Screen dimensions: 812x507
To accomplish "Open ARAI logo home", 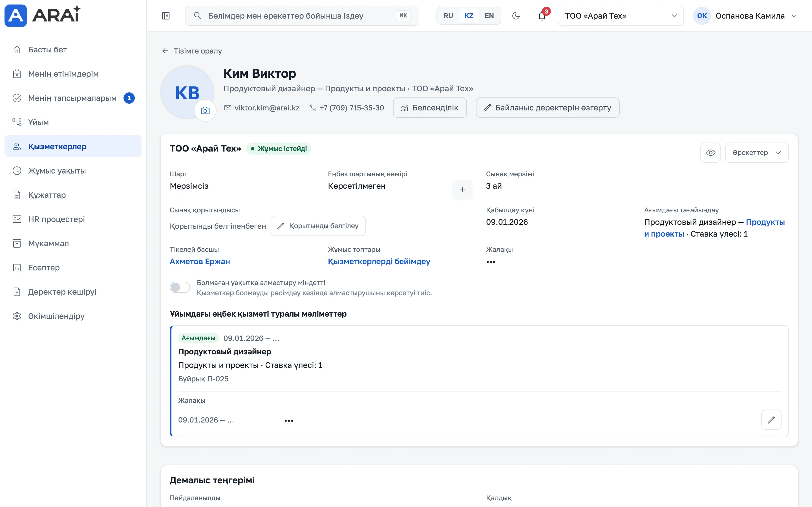I will tap(43, 15).
